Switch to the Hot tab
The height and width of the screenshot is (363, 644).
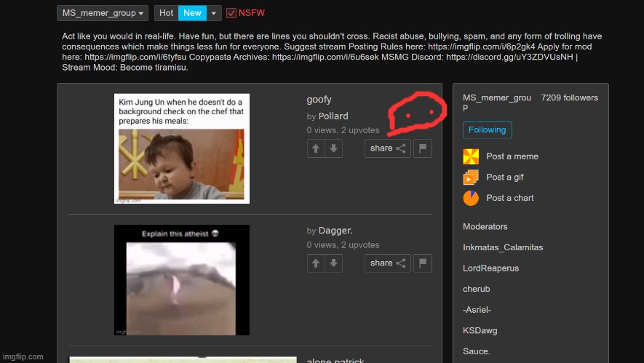[x=167, y=13]
